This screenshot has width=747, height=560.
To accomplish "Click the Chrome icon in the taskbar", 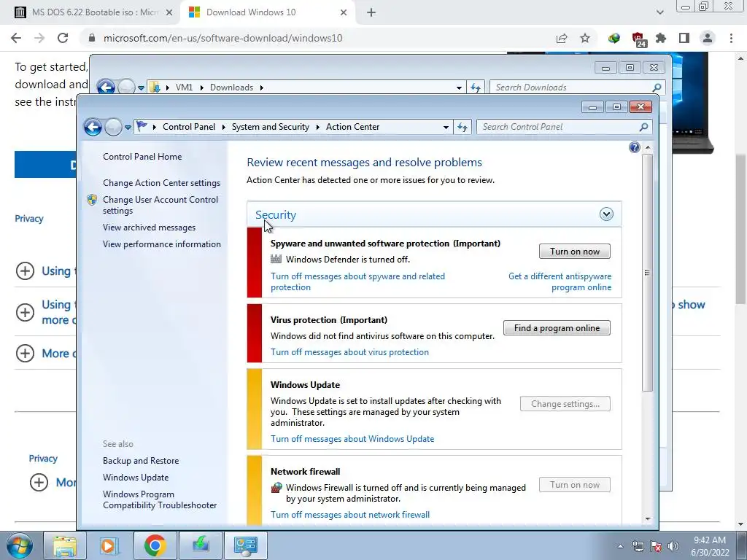I will tap(155, 545).
